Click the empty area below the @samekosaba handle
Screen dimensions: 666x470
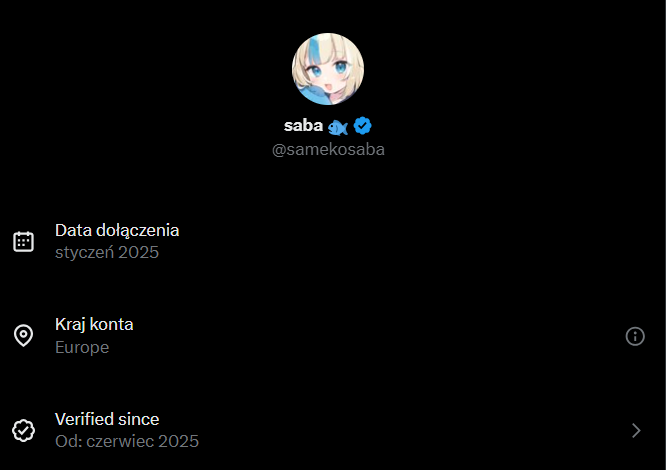tap(328, 185)
